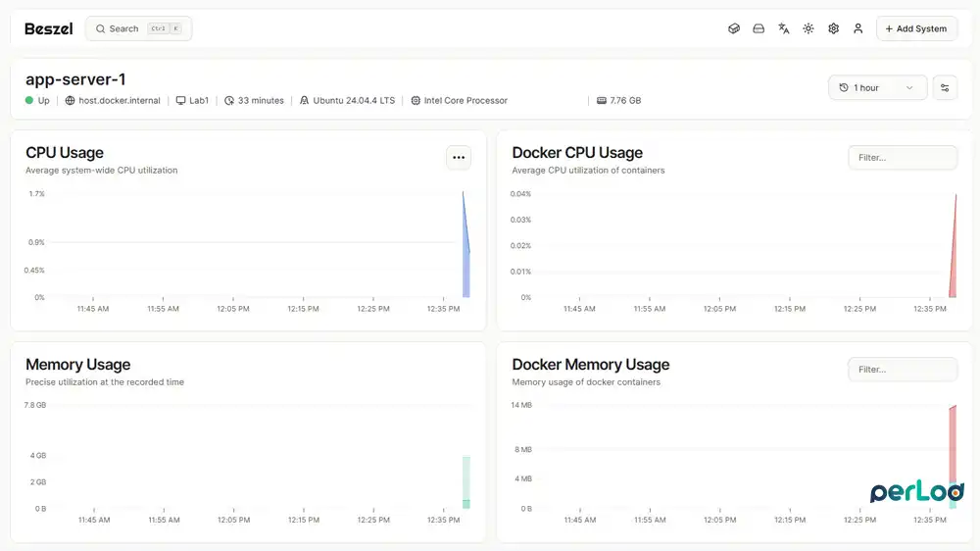Click the Linux penguin OS icon

pyautogui.click(x=305, y=101)
